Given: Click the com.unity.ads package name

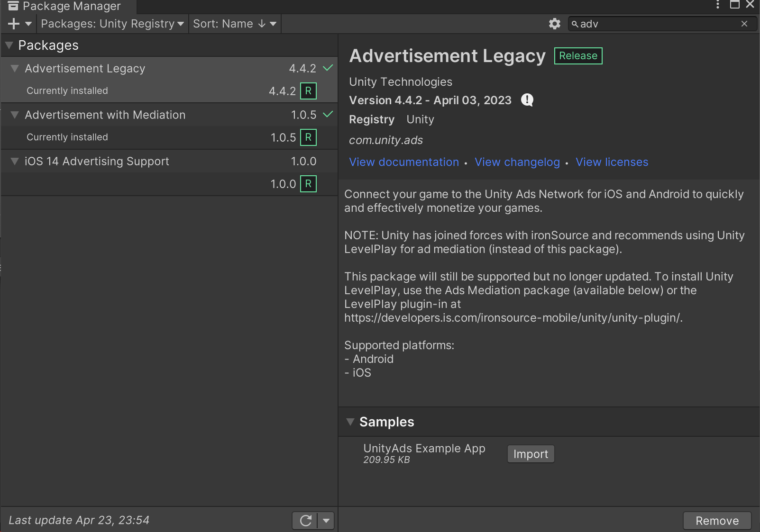Looking at the screenshot, I should (386, 140).
